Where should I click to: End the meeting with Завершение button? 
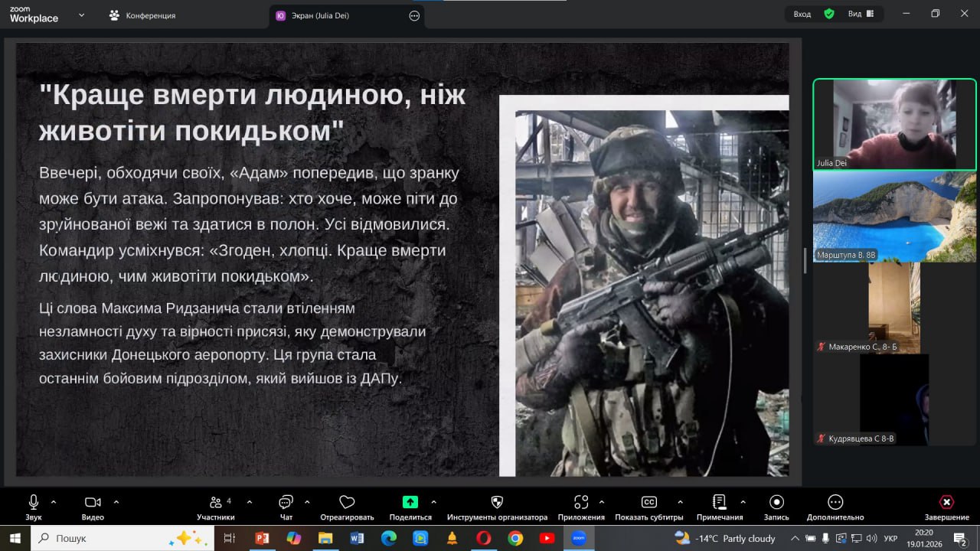tap(946, 503)
